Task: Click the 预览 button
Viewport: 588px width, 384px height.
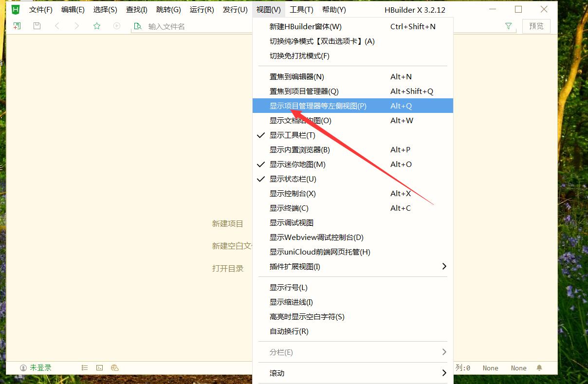Action: pos(536,26)
